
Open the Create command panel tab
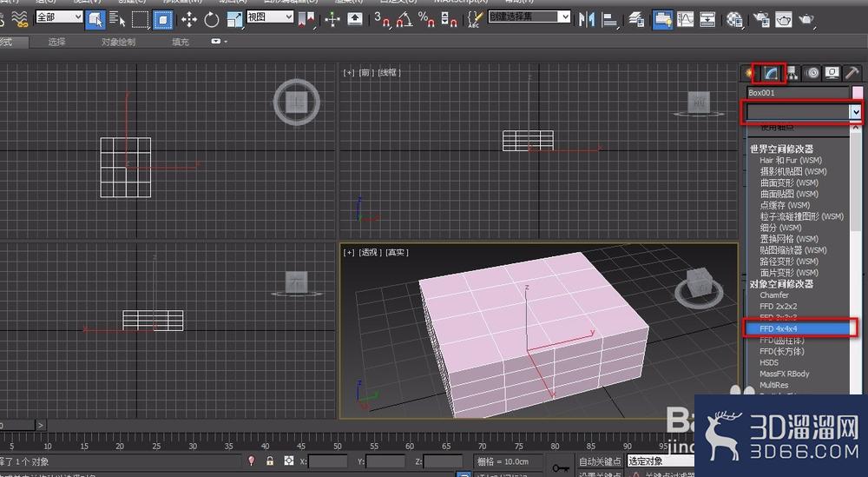point(749,73)
